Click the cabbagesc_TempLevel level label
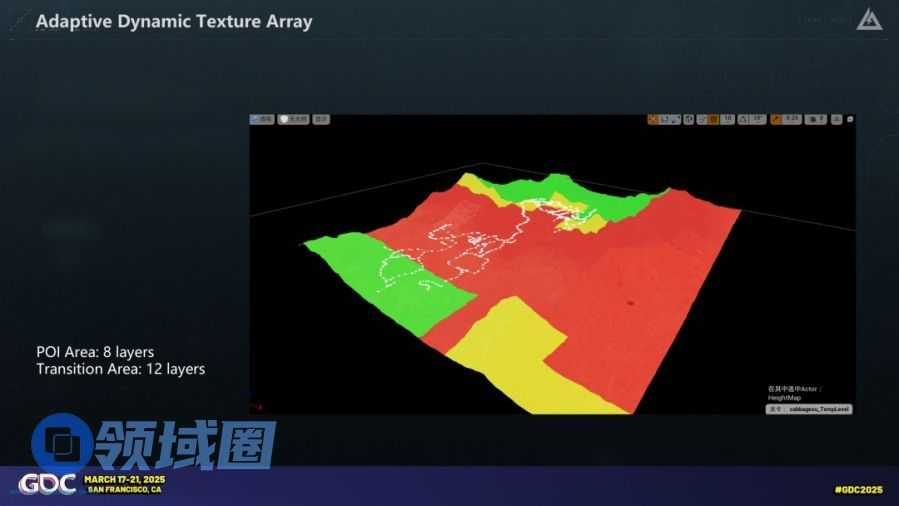 point(818,409)
